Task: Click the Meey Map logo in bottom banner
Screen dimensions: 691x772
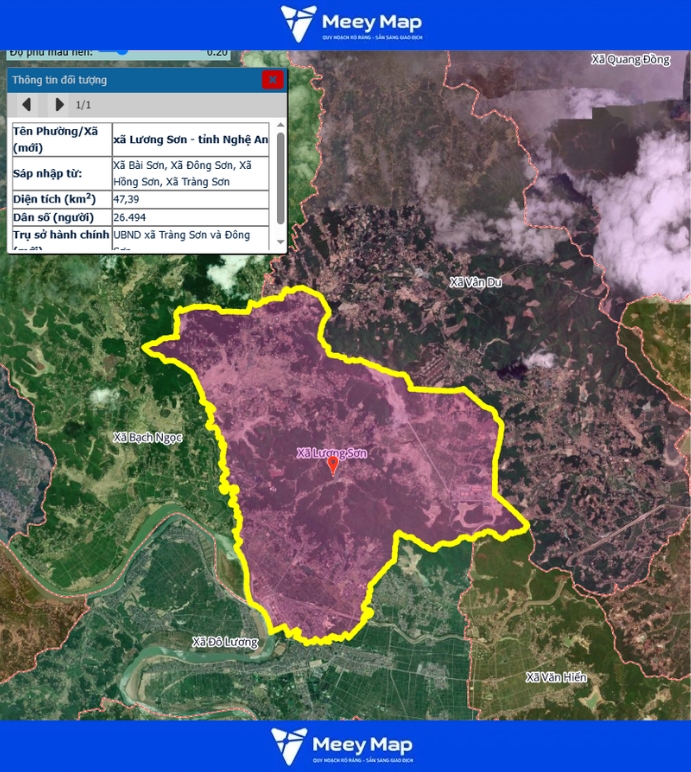Action: click(x=345, y=746)
